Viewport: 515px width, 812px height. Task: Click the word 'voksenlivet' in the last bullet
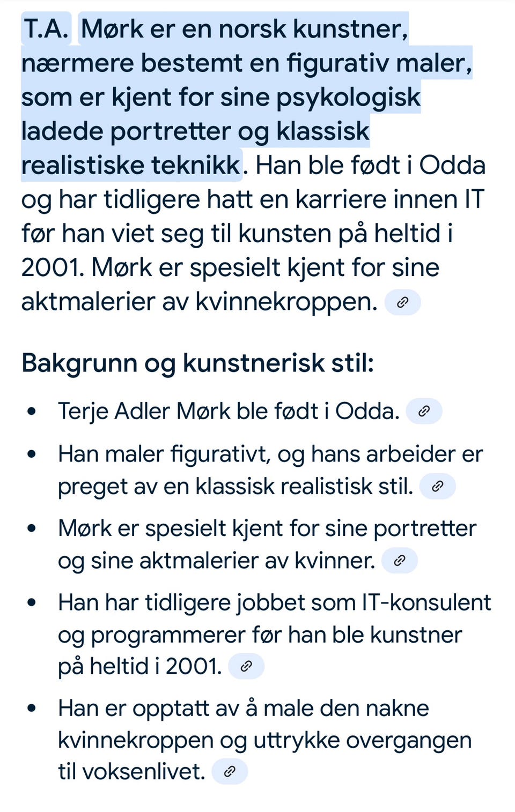click(x=143, y=772)
